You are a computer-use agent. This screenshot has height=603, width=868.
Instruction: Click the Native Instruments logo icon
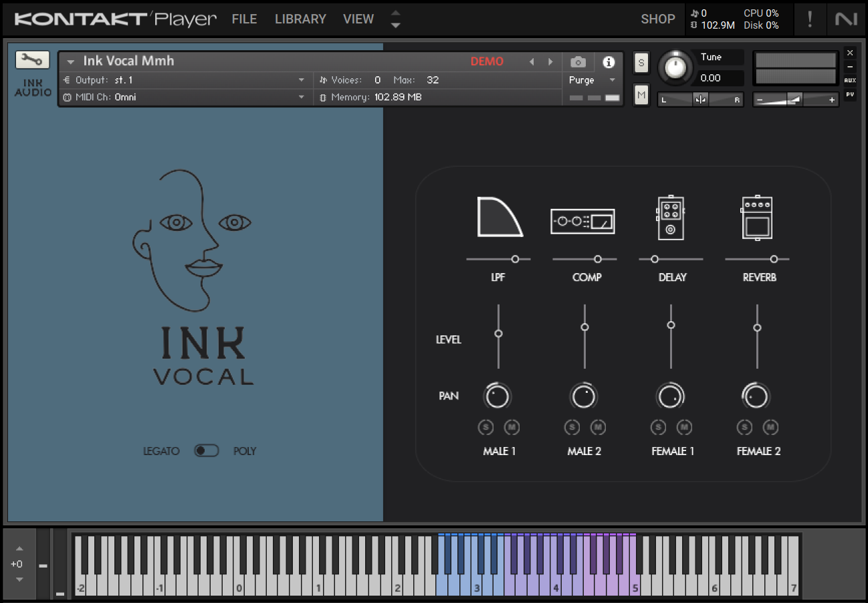[x=846, y=19]
